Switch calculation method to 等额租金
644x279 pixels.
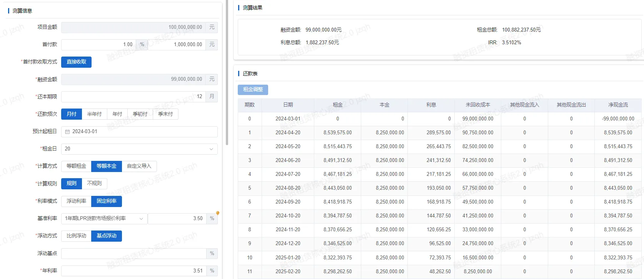76,166
